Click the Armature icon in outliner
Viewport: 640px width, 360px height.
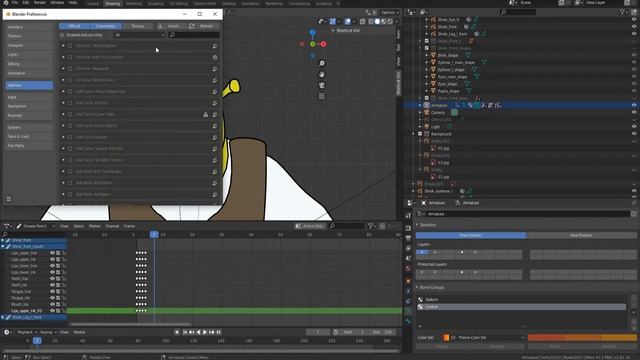pos(427,105)
